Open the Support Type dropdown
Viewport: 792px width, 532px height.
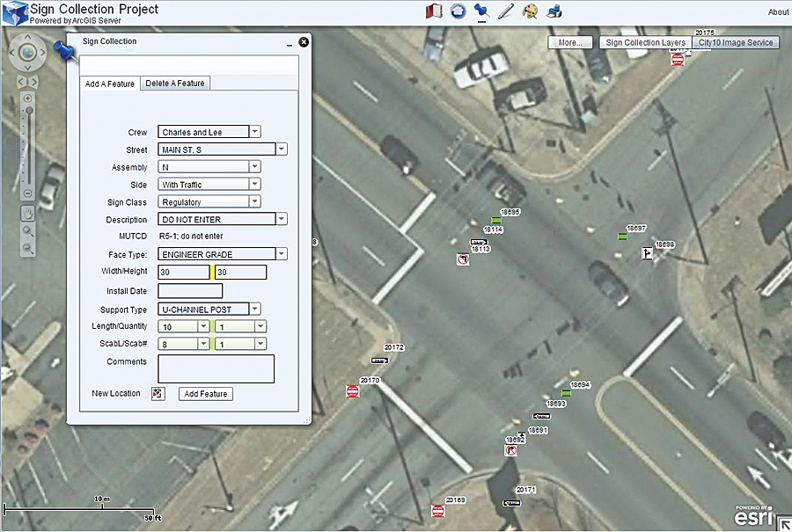(254, 308)
